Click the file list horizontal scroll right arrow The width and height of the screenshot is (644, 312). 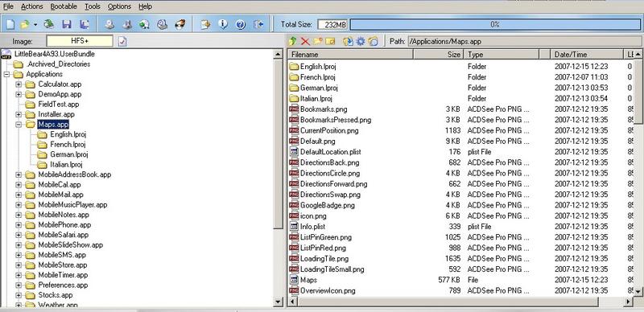coord(629,302)
